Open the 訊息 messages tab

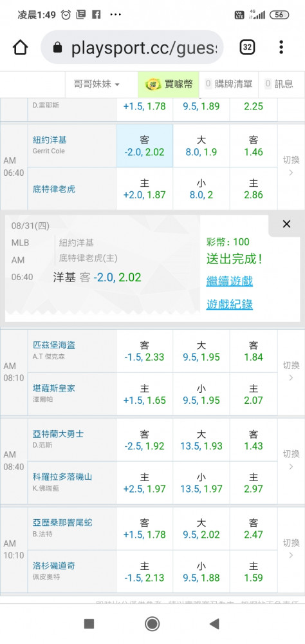[279, 84]
